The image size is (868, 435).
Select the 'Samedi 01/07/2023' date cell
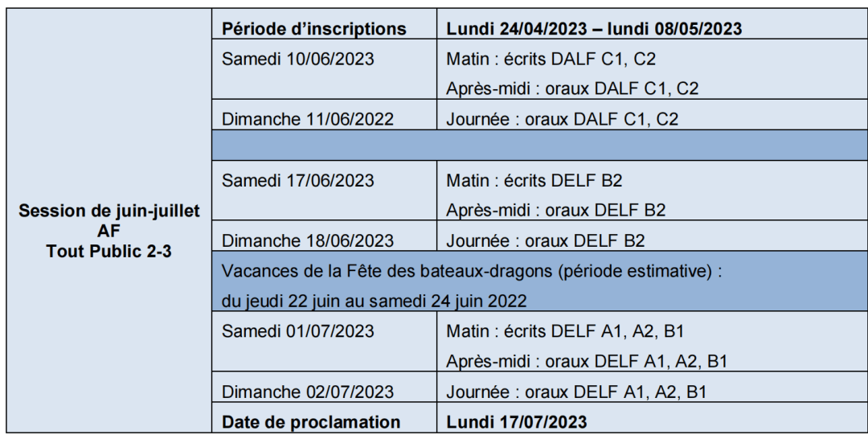point(324,342)
